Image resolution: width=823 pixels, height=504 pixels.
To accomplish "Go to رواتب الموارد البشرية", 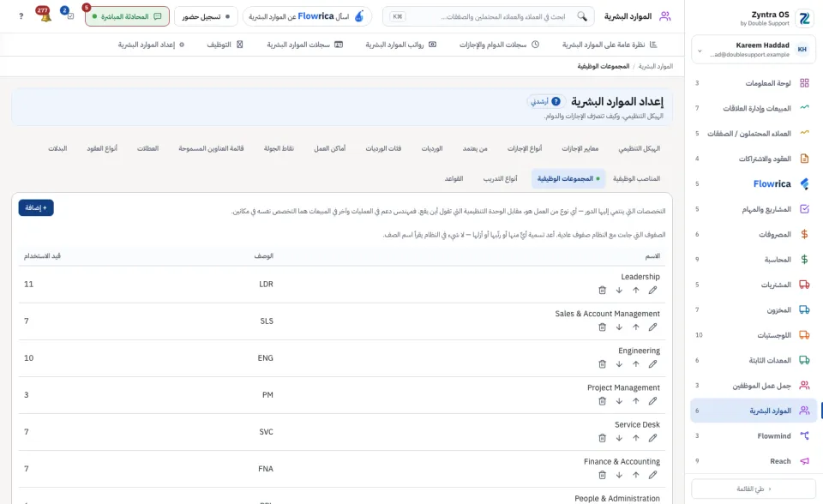I will pyautogui.click(x=401, y=45).
